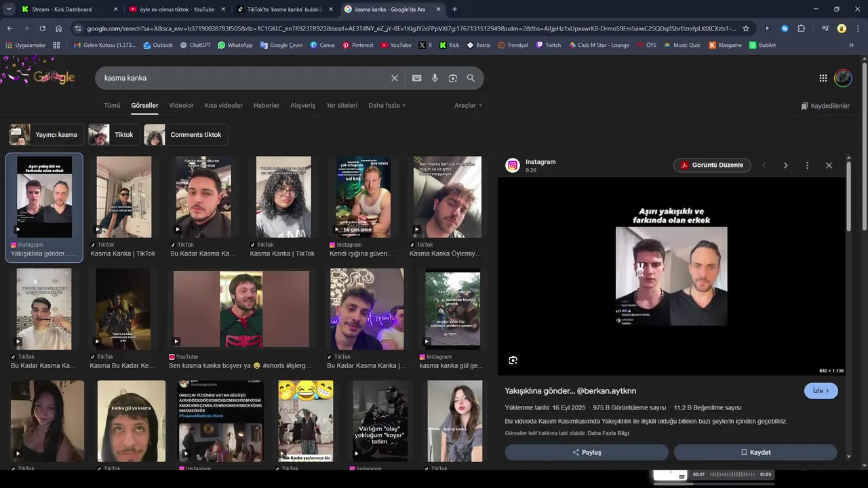868x488 pixels.
Task: Bookmark this page with the star icon
Action: pos(746,28)
